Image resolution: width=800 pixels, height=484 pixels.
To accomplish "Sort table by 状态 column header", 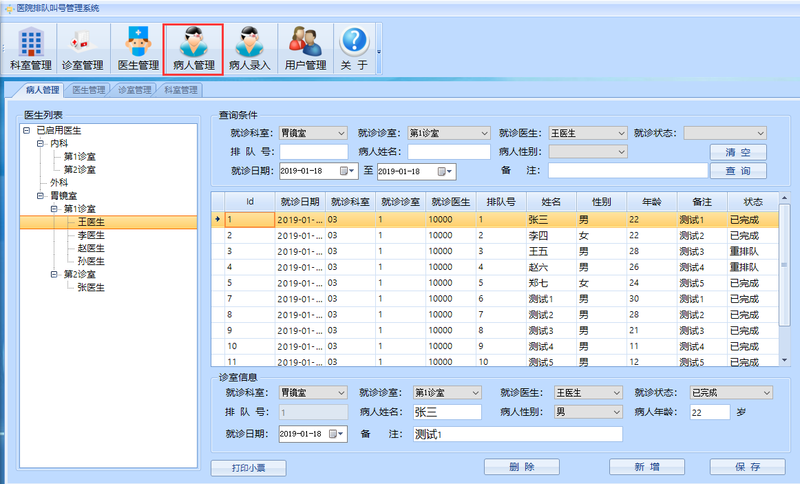I will 753,202.
